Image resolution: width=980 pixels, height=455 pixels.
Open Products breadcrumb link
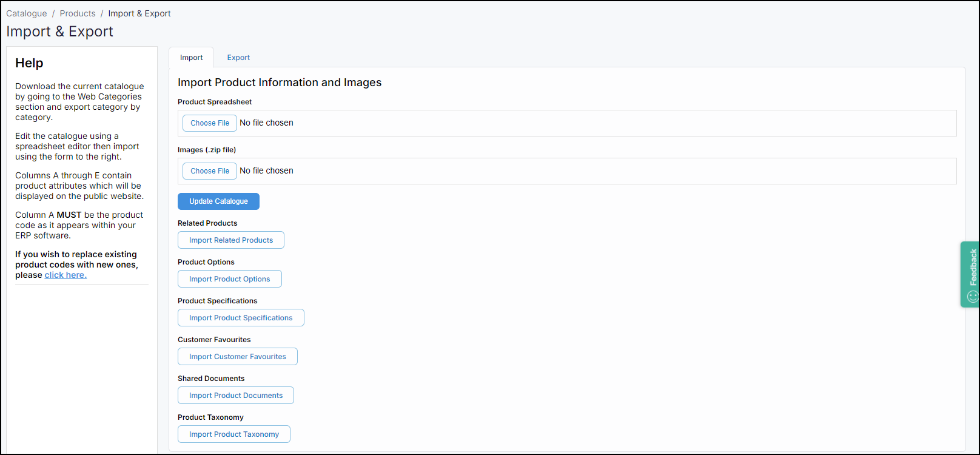click(78, 13)
